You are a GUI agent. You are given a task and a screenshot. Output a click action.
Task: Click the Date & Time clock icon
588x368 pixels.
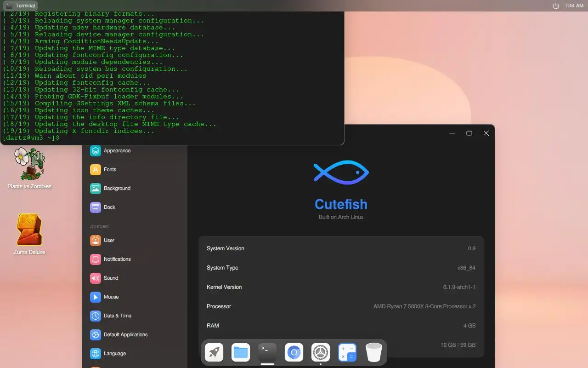coord(96,316)
